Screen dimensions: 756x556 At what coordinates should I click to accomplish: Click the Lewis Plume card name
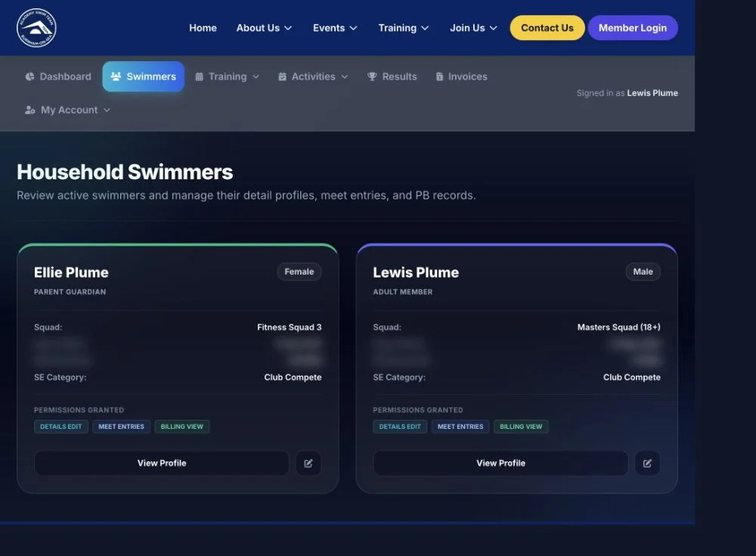click(416, 272)
